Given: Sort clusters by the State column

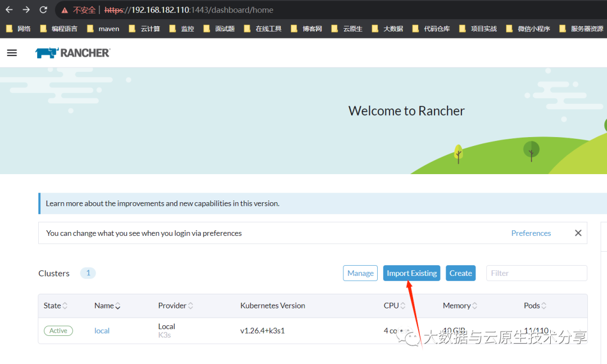Looking at the screenshot, I should coord(55,306).
